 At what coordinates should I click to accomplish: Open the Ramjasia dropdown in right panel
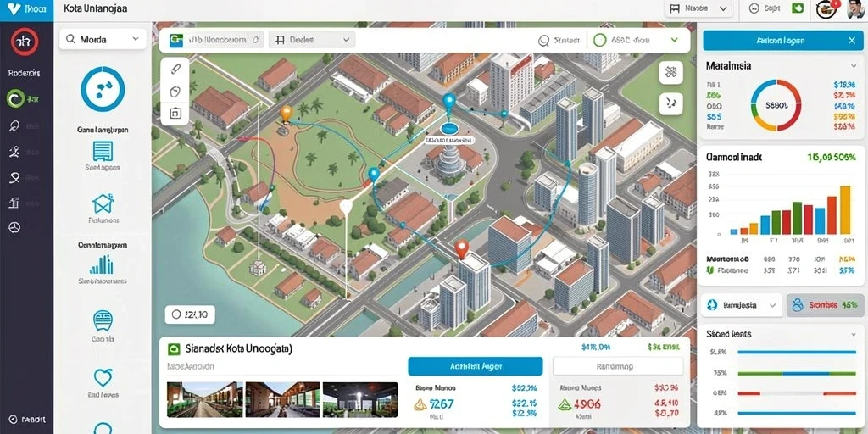point(741,305)
